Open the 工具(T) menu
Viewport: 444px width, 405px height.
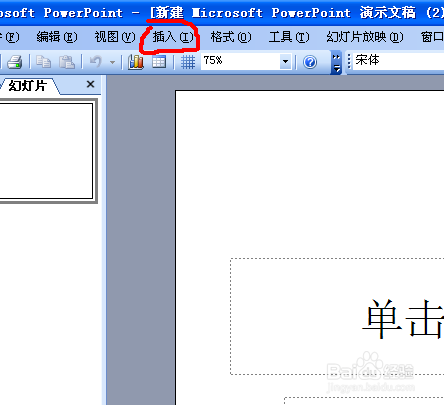tap(289, 37)
